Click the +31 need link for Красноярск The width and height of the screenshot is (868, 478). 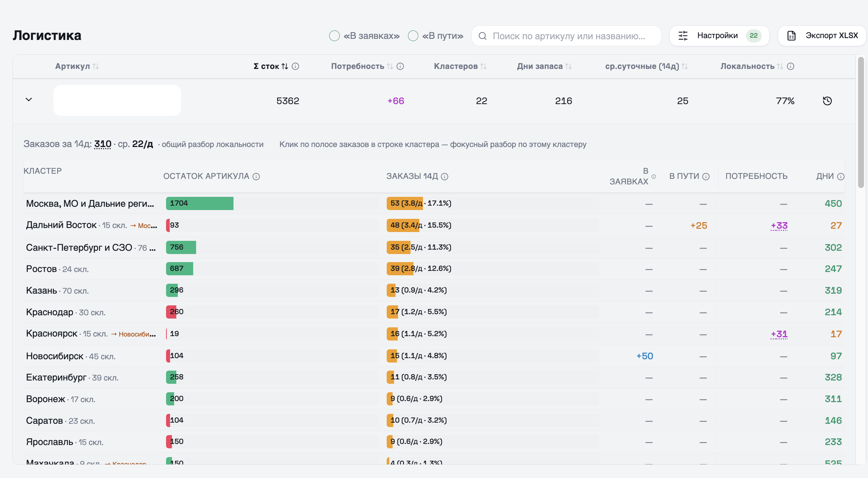pos(779,334)
